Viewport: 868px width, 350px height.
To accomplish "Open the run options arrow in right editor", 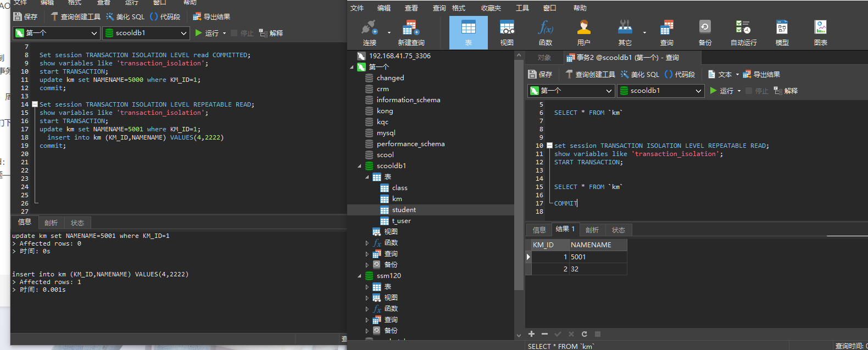I will click(x=739, y=91).
